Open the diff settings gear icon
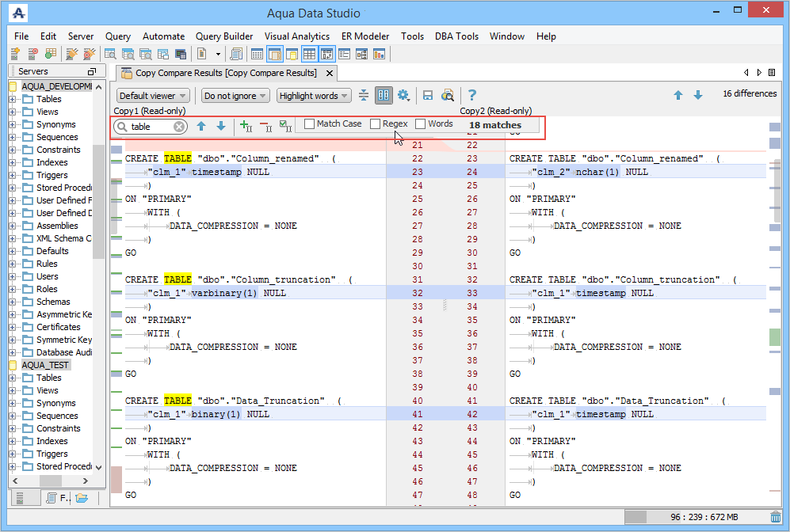Image resolution: width=790 pixels, height=532 pixels. (403, 95)
